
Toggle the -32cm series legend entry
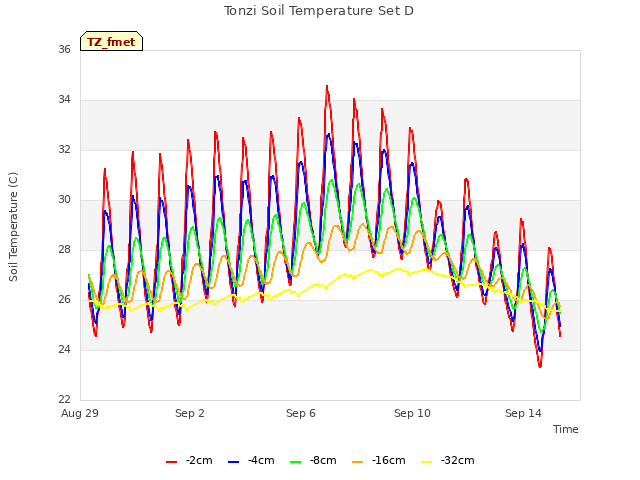tap(448, 461)
